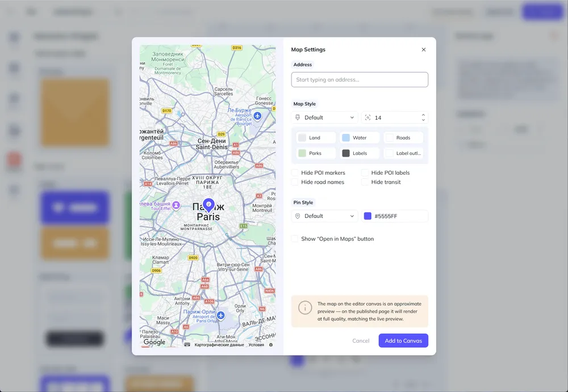Click the blue location pin on Paris

pyautogui.click(x=208, y=205)
